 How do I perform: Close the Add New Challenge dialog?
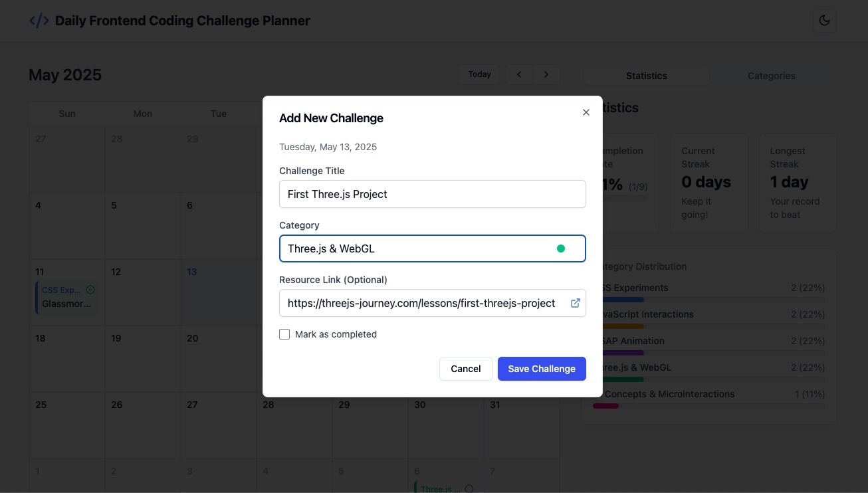coord(586,112)
